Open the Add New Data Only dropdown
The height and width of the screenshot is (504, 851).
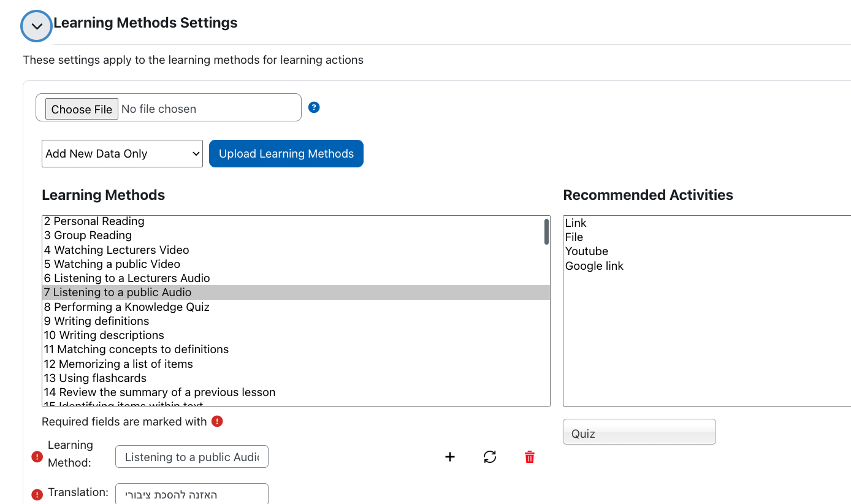pyautogui.click(x=122, y=154)
